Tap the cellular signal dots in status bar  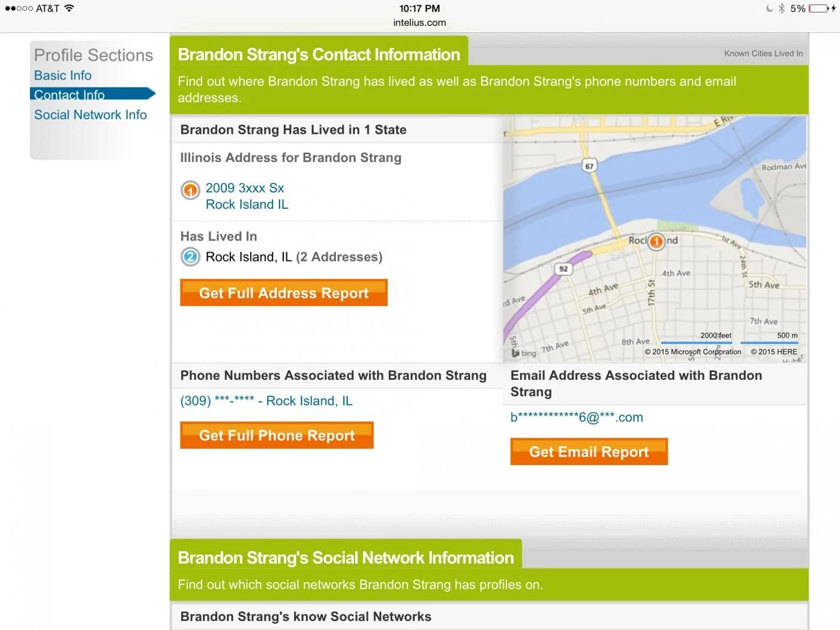coord(19,8)
